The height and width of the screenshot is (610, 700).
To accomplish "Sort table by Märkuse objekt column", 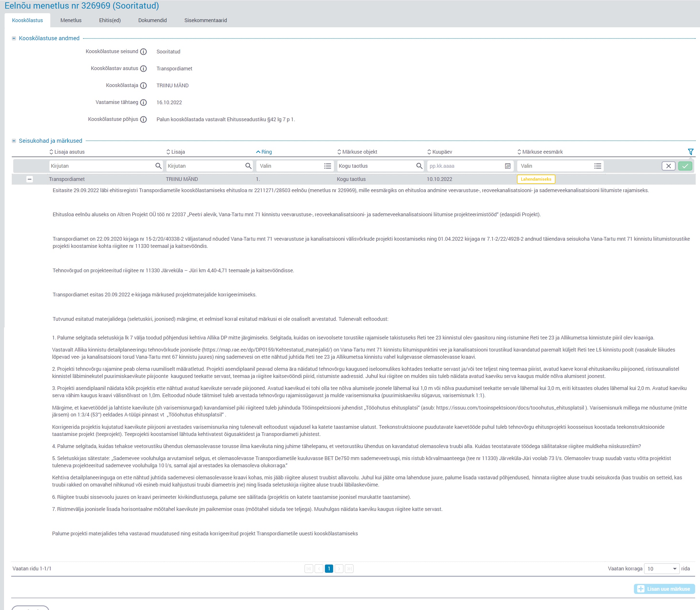I will pyautogui.click(x=357, y=152).
